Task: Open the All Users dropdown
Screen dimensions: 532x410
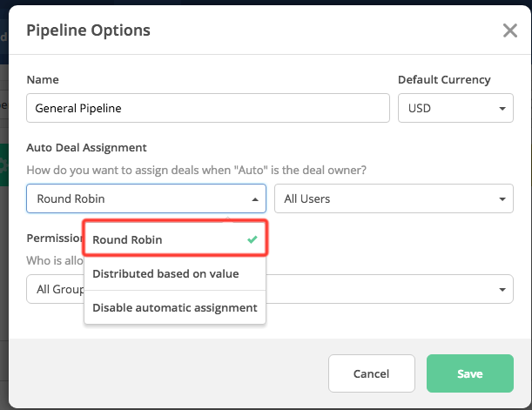Action: tap(393, 199)
